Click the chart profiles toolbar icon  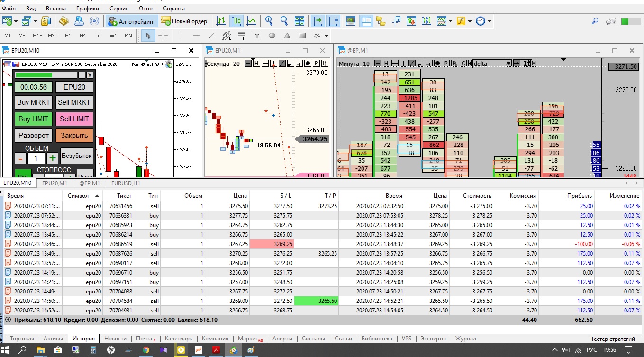[x=27, y=21]
